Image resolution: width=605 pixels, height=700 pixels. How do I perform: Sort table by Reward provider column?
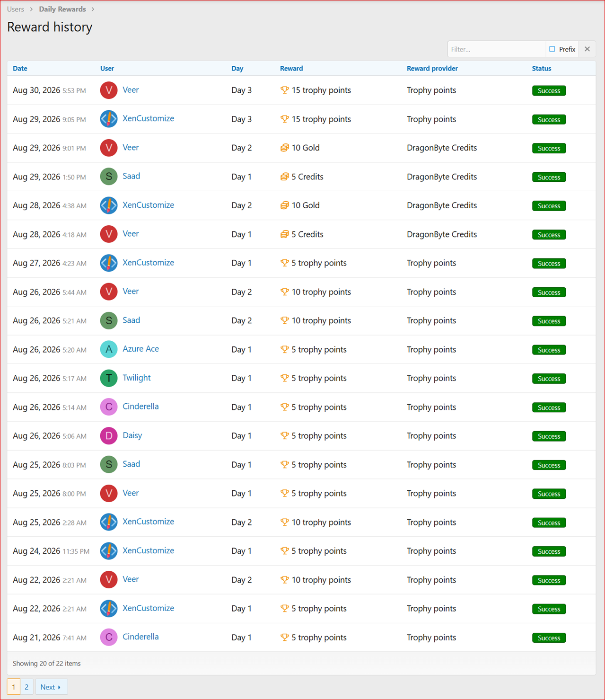pyautogui.click(x=432, y=69)
